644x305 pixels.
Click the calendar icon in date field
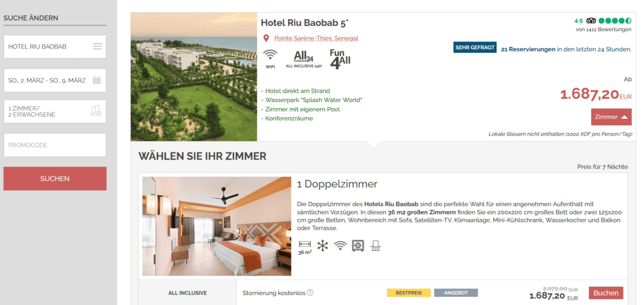[97, 80]
